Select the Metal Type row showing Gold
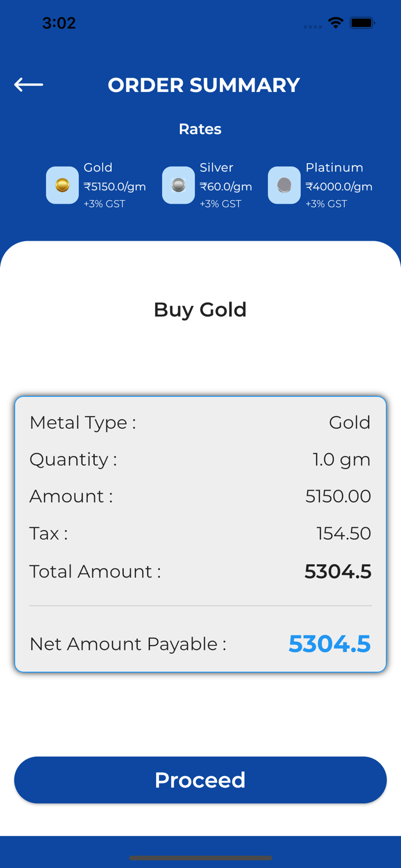Image resolution: width=401 pixels, height=868 pixels. 200,422
